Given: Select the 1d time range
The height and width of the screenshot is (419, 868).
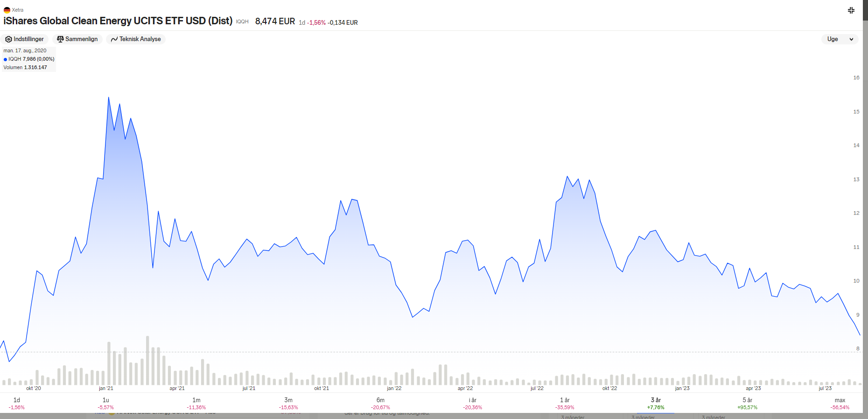Looking at the screenshot, I should pos(17,404).
